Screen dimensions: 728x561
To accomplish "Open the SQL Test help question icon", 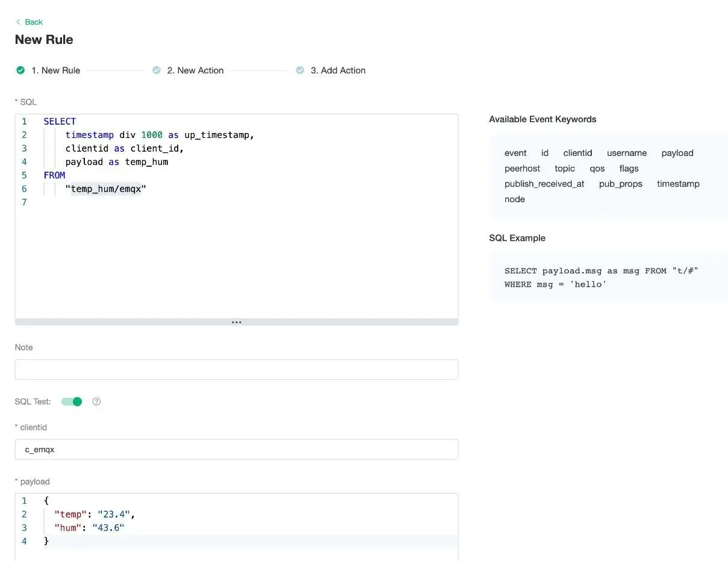I will [x=96, y=401].
